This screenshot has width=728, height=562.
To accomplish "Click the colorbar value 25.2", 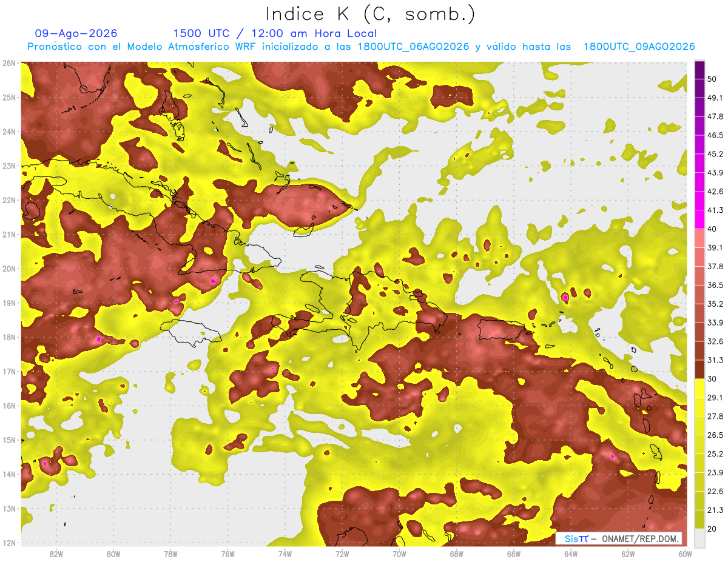I will (x=715, y=454).
